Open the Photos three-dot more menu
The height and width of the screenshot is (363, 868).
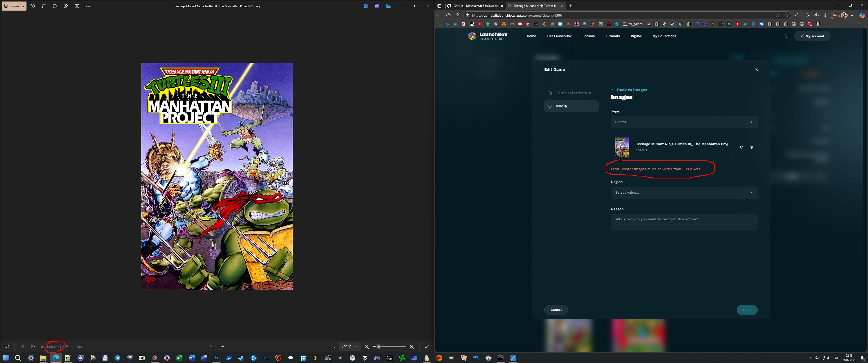click(x=88, y=6)
